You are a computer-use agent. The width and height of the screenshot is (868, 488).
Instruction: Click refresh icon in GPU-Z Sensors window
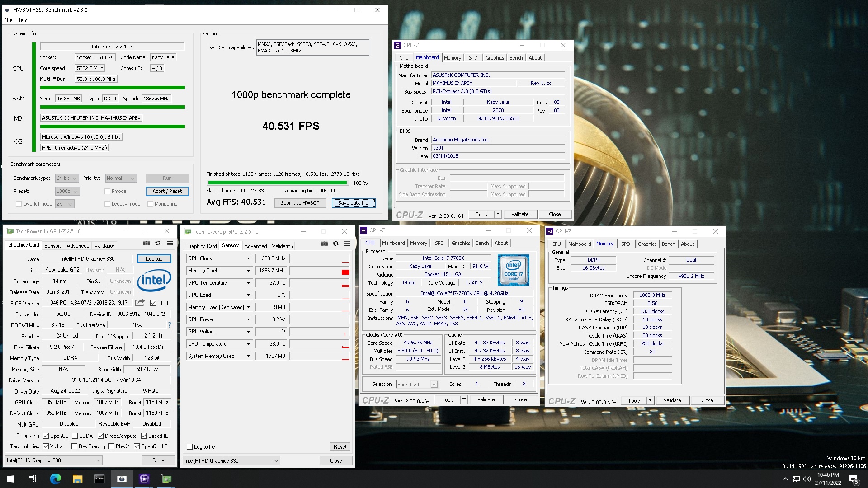(x=335, y=244)
